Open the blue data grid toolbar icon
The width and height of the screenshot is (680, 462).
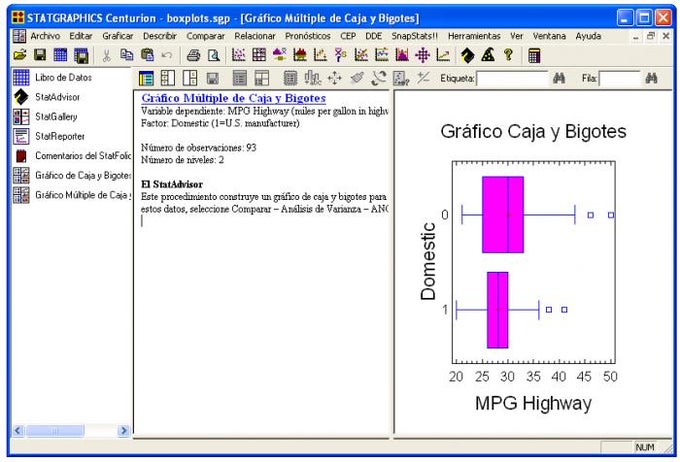60,55
